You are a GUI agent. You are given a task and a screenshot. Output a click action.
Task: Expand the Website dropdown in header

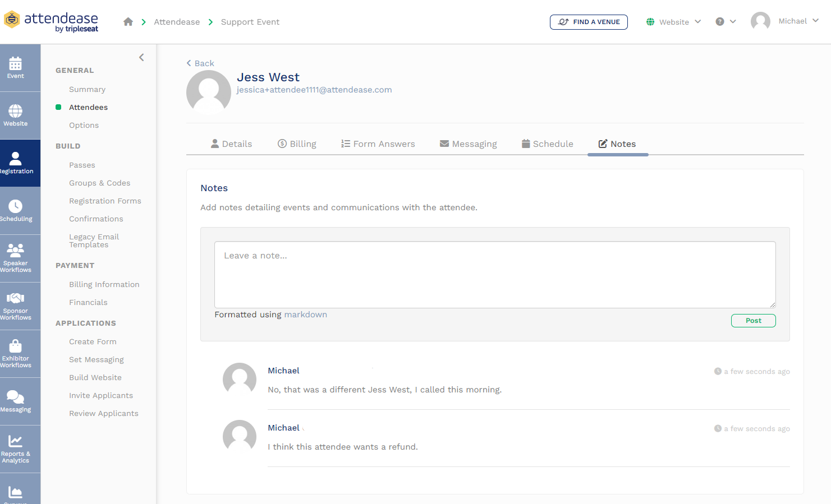coord(673,22)
